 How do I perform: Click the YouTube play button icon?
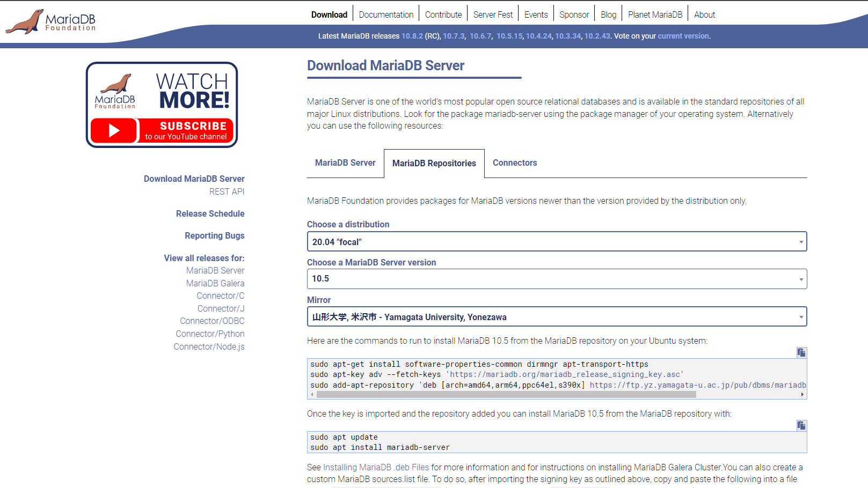coord(114,131)
